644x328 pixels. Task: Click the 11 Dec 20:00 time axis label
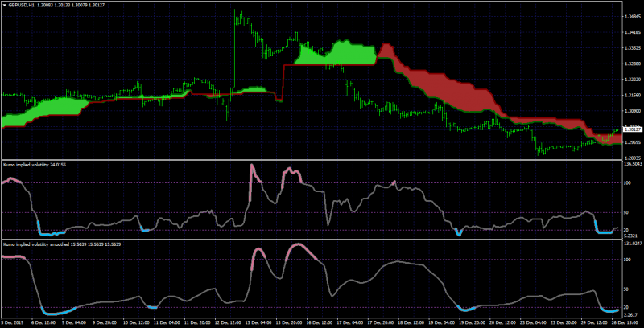coord(198,323)
